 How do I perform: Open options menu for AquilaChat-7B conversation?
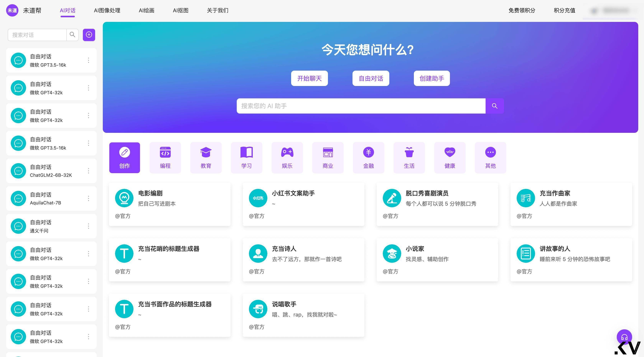tap(88, 198)
